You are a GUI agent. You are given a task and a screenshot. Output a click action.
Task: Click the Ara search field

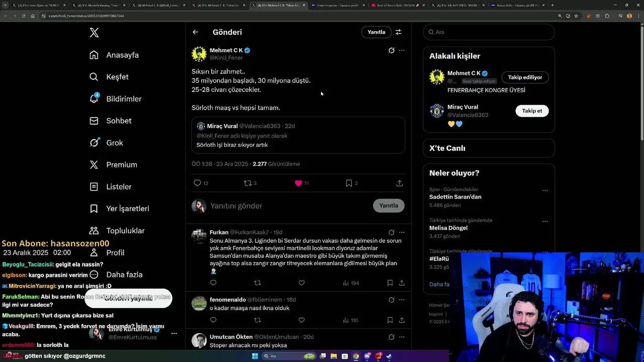[x=489, y=32]
